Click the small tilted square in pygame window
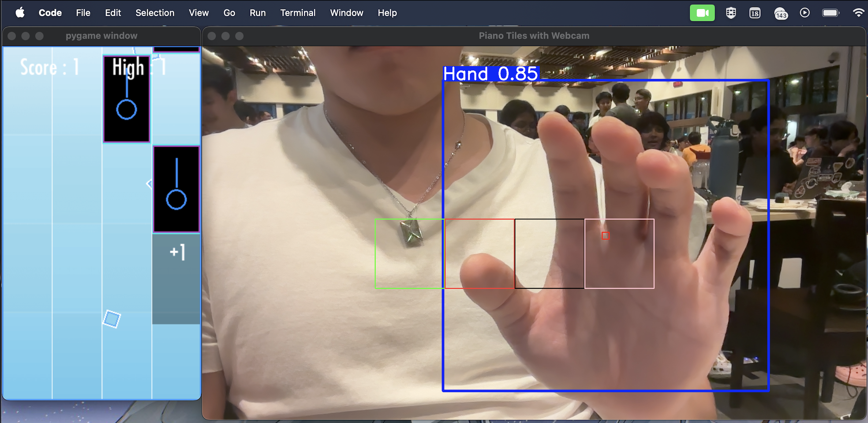The width and height of the screenshot is (868, 423). [112, 319]
